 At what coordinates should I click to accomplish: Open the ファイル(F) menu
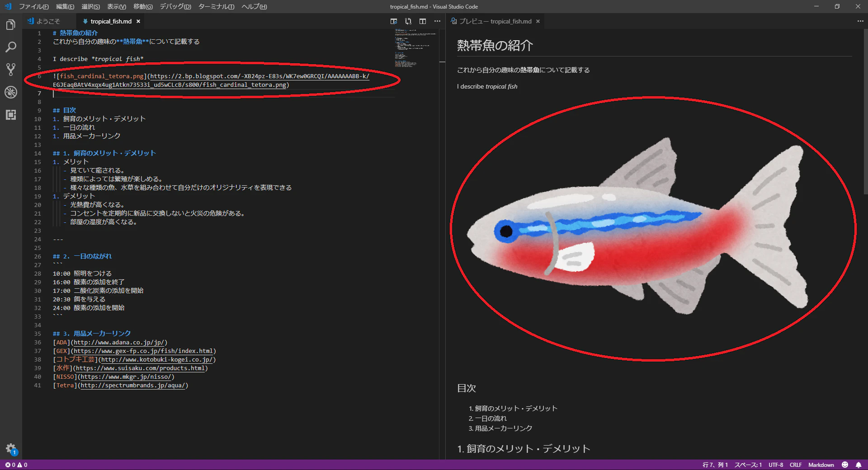click(x=33, y=7)
